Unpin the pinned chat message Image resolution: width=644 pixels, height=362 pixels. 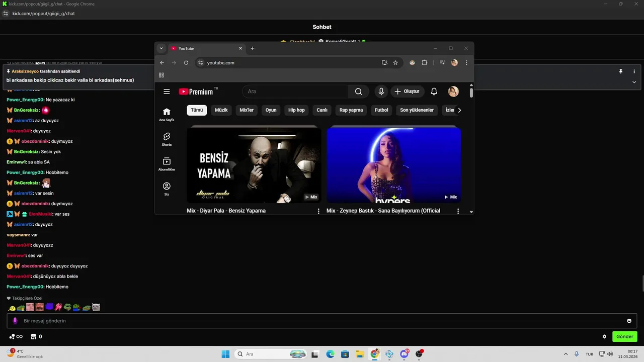[621, 71]
